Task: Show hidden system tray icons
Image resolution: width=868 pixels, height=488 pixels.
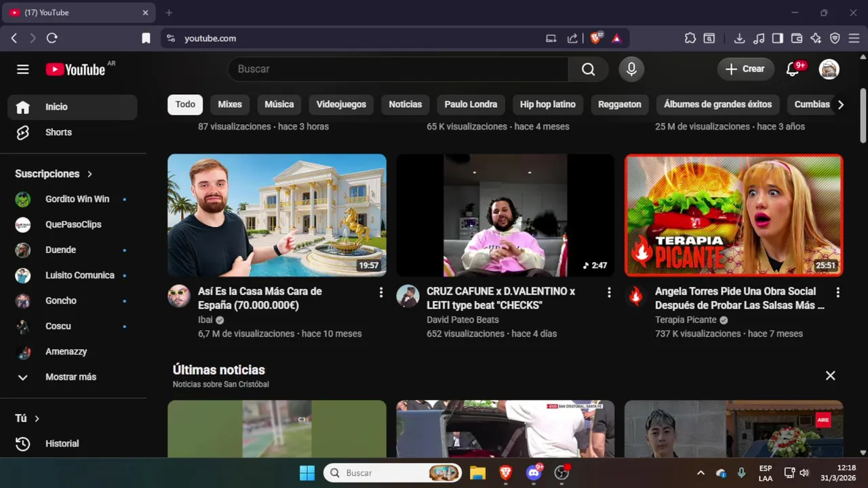Action: pos(701,473)
